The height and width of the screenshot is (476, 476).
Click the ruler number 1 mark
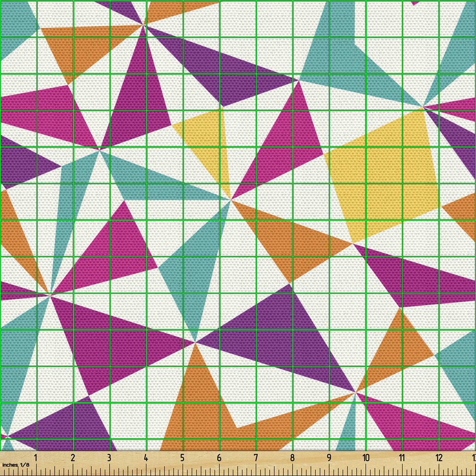pyautogui.click(x=36, y=458)
